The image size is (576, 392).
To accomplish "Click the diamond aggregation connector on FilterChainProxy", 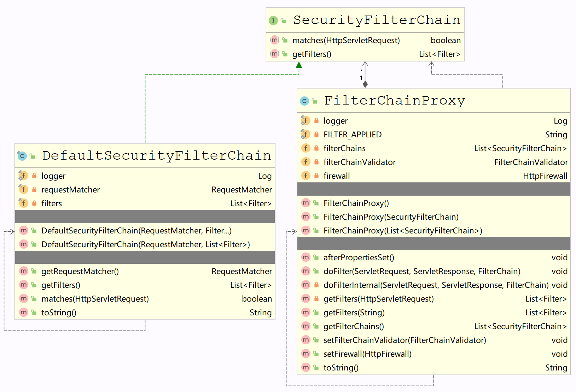I will (365, 84).
